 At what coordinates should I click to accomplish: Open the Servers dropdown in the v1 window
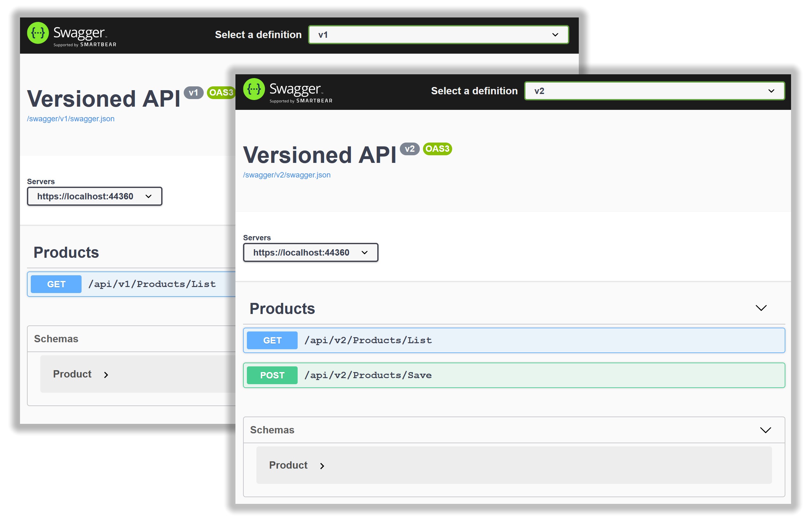tap(94, 197)
